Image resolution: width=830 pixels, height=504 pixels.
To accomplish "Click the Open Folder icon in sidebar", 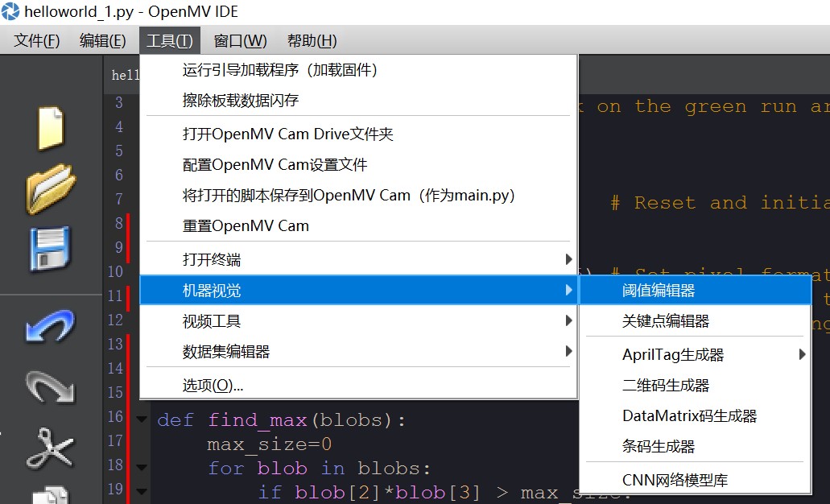I will [50, 188].
